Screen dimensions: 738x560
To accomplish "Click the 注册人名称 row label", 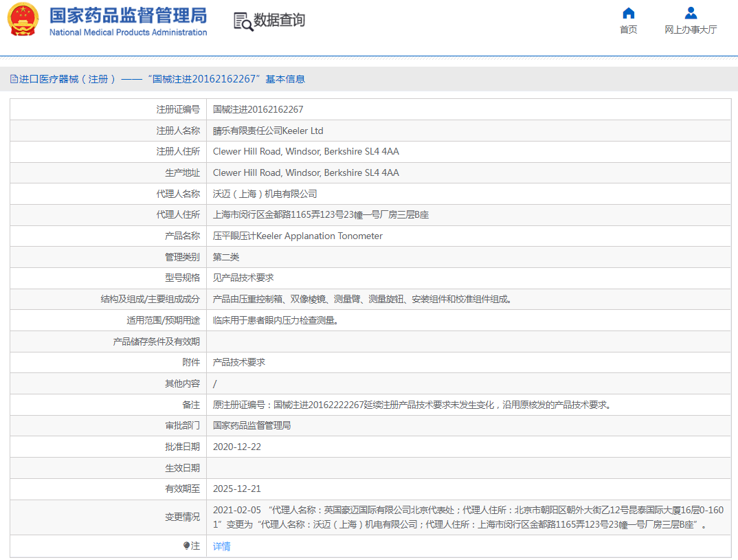I will point(178,131).
